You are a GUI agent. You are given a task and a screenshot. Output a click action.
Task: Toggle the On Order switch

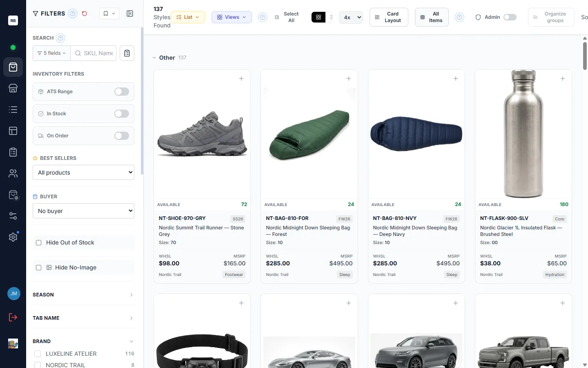(x=122, y=136)
